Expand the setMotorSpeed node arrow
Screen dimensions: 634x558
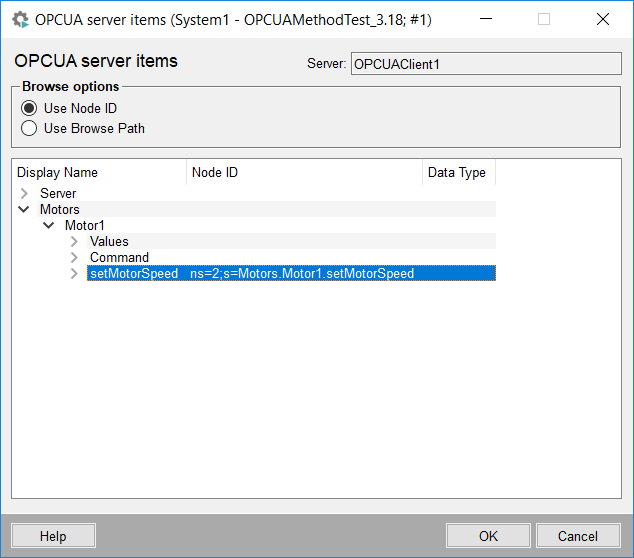(73, 273)
